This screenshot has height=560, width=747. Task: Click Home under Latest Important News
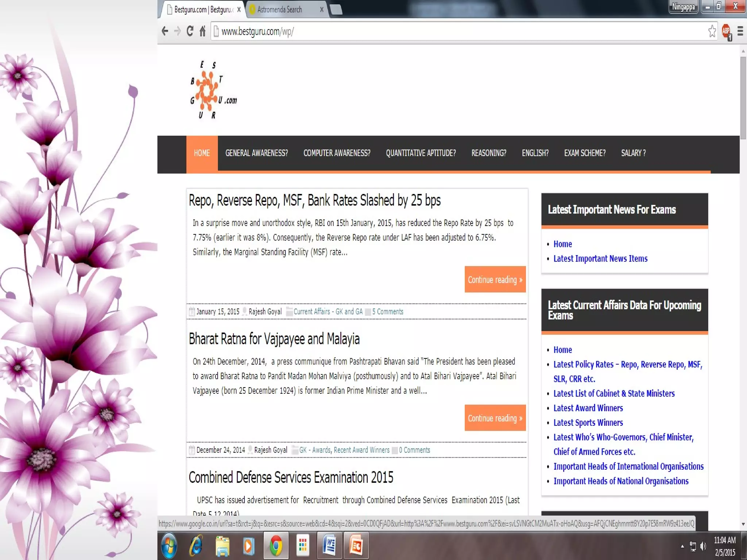[x=563, y=244]
